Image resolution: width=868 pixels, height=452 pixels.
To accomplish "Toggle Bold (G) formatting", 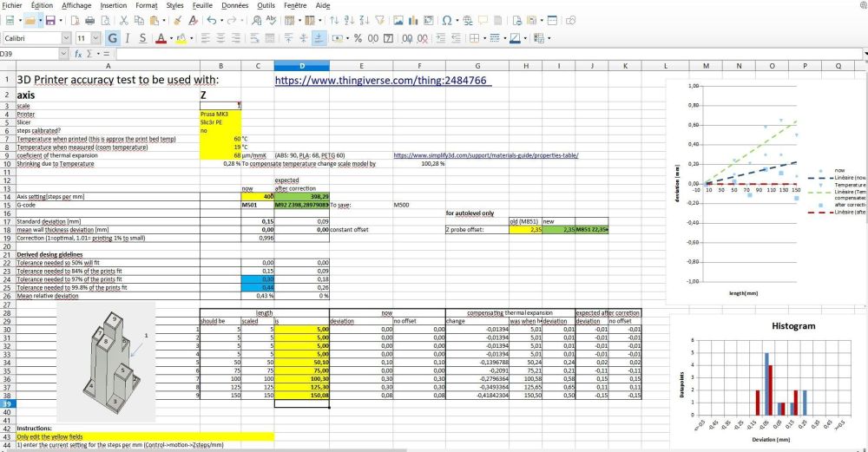I will [x=112, y=38].
